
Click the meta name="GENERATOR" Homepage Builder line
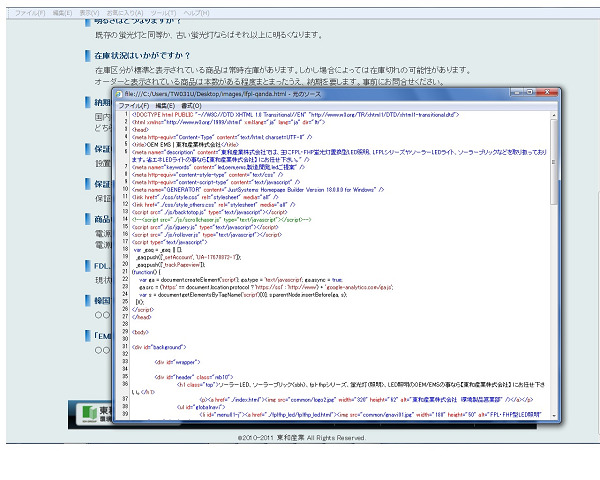coord(258,190)
